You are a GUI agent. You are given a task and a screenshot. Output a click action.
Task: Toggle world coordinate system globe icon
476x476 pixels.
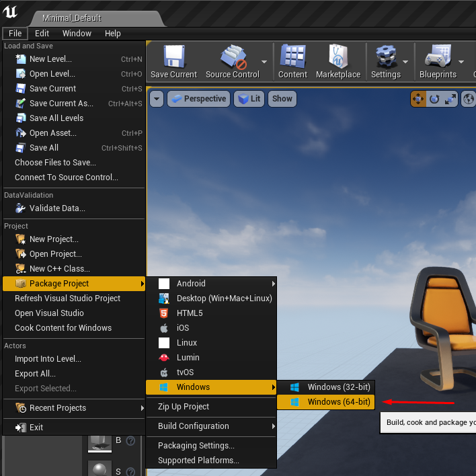[469, 99]
